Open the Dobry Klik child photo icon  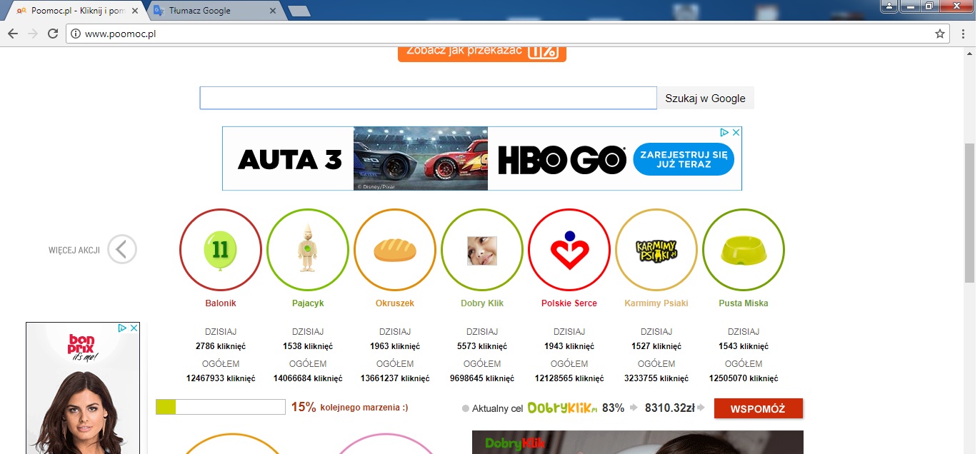coord(481,250)
